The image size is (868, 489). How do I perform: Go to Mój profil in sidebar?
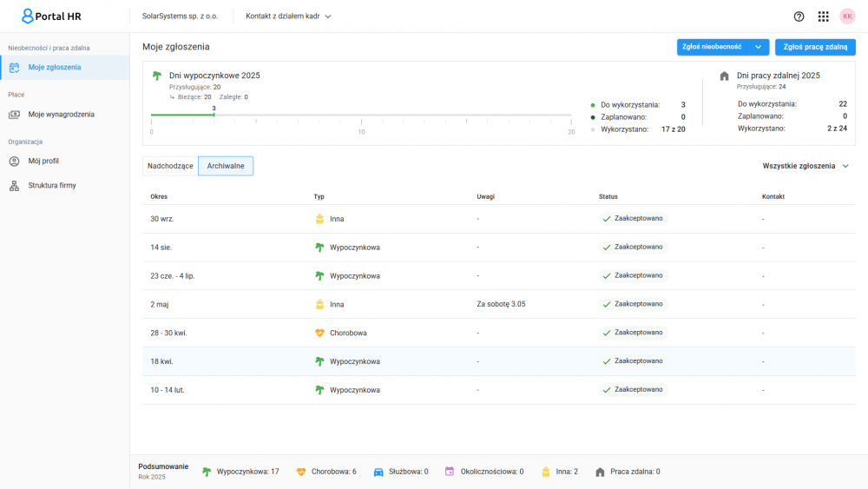(x=43, y=161)
